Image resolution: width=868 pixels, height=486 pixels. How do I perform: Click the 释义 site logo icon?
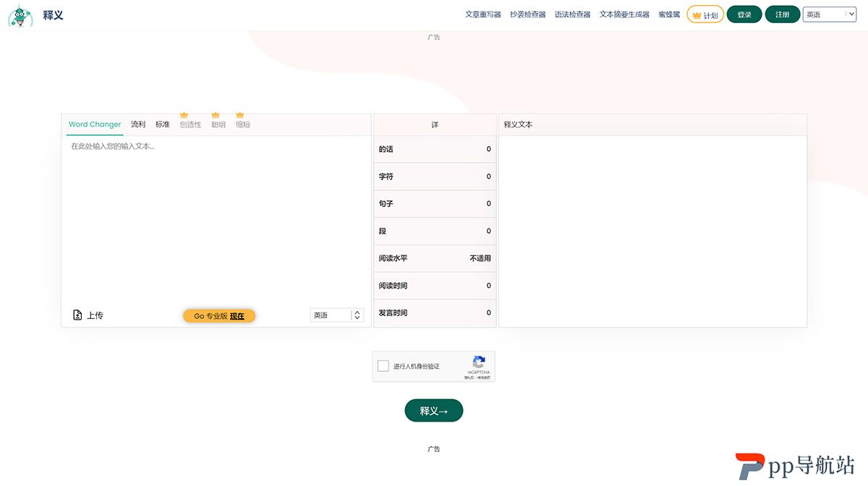click(20, 15)
